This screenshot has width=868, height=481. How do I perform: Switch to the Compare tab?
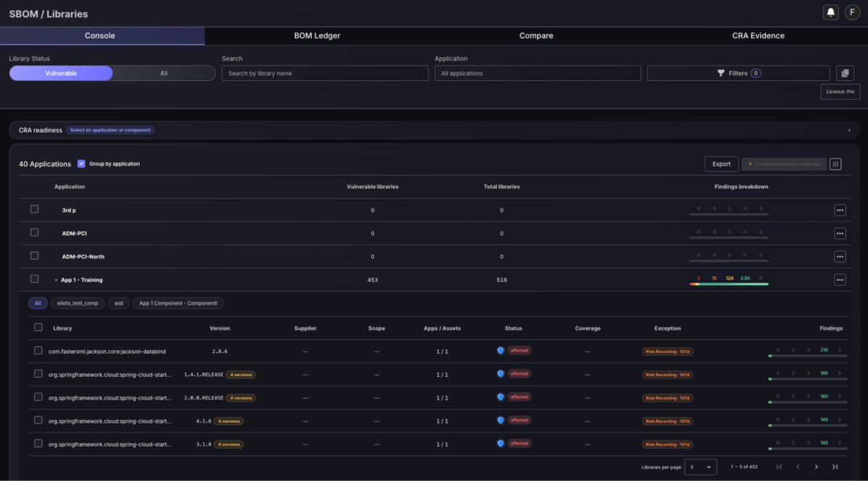(x=536, y=35)
